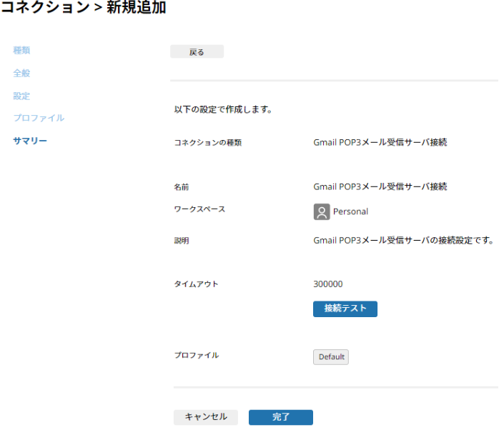The height and width of the screenshot is (430, 504).
Task: Click the name value beside 名前
Action: (x=380, y=186)
